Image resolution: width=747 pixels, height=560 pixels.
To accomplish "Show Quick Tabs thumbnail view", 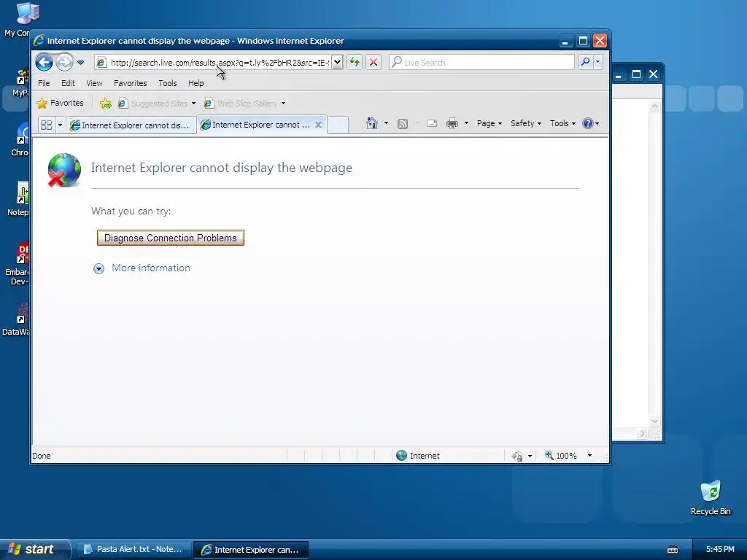I will pos(46,125).
